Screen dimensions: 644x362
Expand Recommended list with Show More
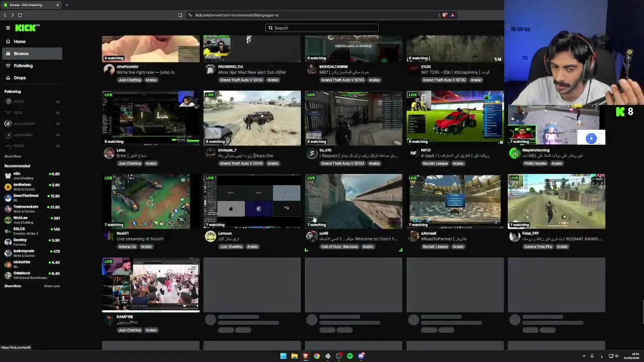[13, 286]
